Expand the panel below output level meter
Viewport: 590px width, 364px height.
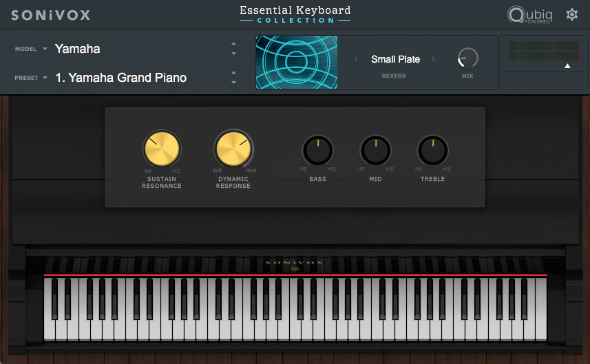pos(567,66)
